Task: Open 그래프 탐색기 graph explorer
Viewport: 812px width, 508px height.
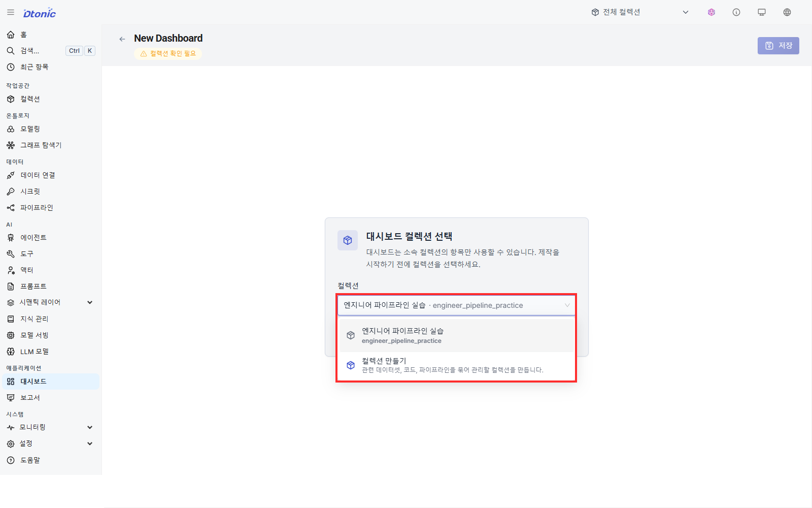Action: tap(51, 145)
